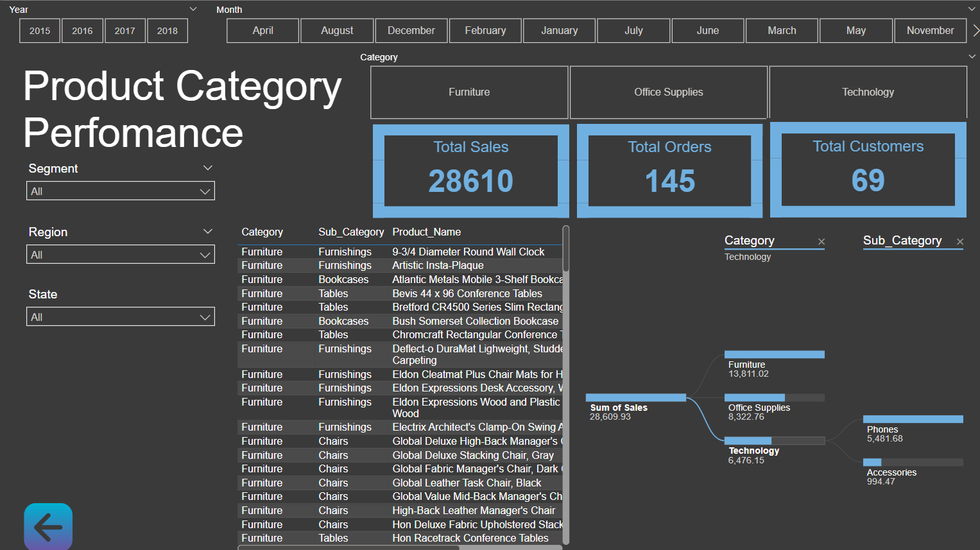Viewport: 980px width, 550px height.
Task: Filter by Furniture category tile
Action: coord(469,92)
